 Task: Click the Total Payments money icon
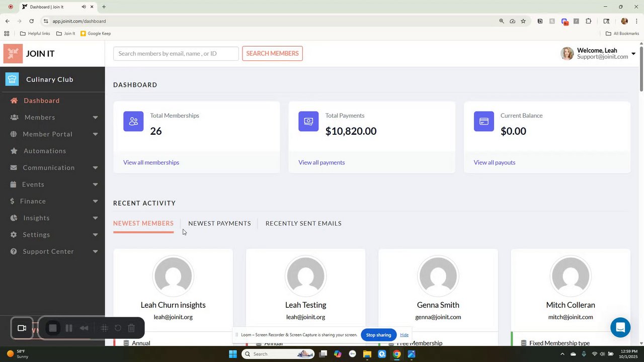tap(308, 121)
